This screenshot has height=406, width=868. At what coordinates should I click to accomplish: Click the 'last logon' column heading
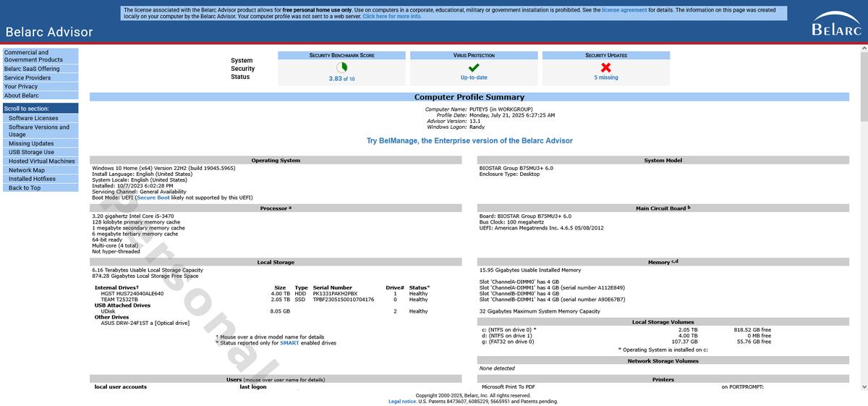[253, 386]
